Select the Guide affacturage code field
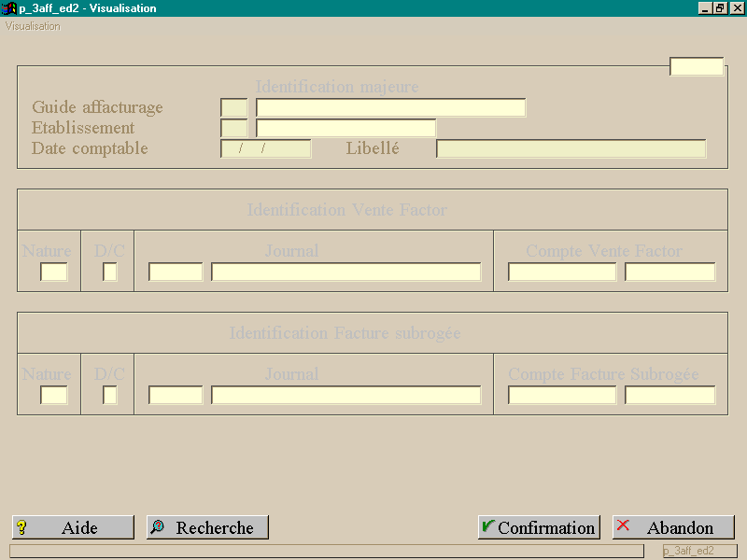 click(x=234, y=107)
